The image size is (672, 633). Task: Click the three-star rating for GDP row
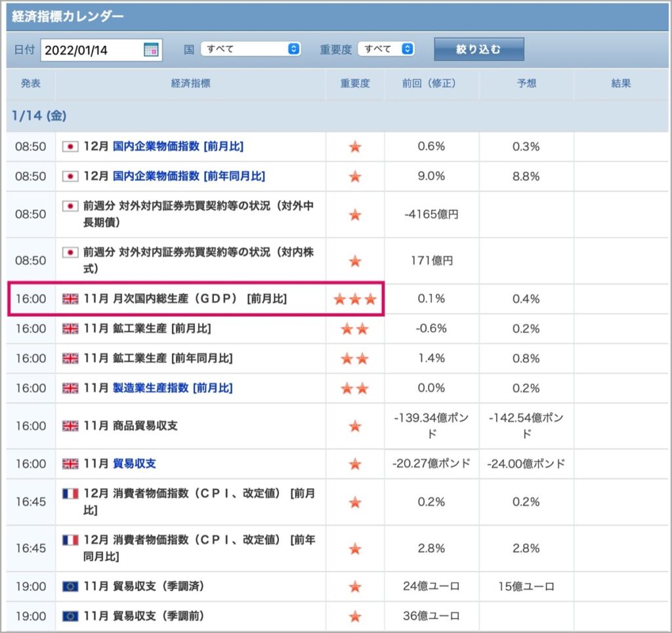[355, 299]
